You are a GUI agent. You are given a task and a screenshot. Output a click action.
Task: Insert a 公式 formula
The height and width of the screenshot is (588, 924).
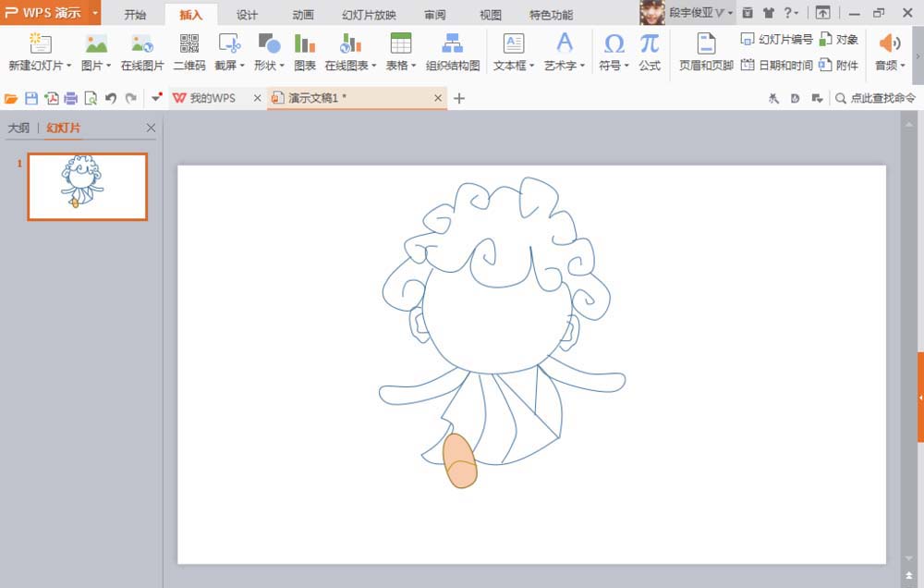pyautogui.click(x=650, y=52)
